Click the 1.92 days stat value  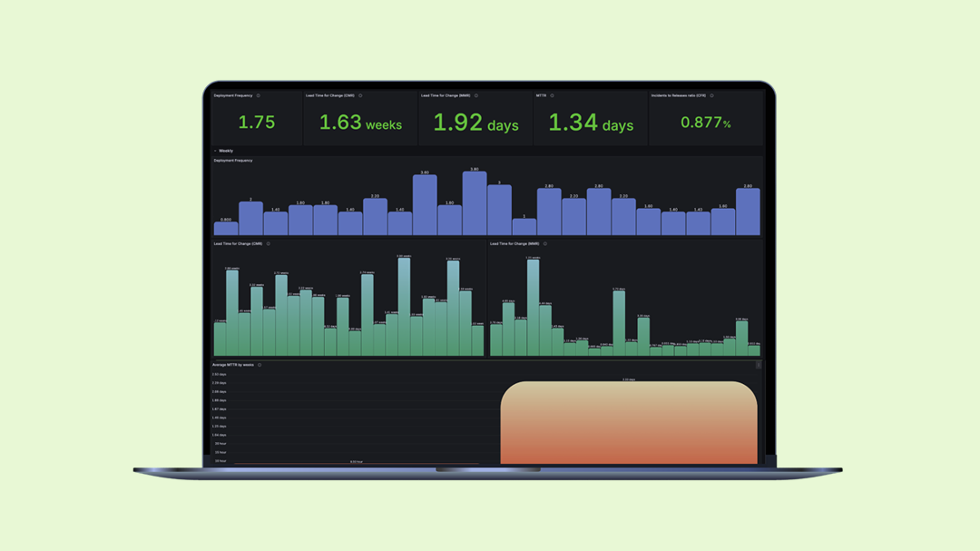coord(475,123)
